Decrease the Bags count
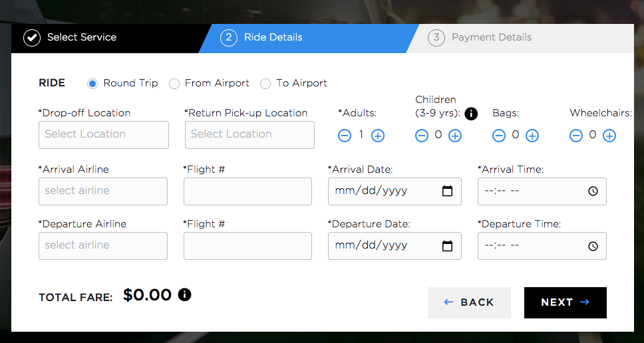 coord(499,136)
